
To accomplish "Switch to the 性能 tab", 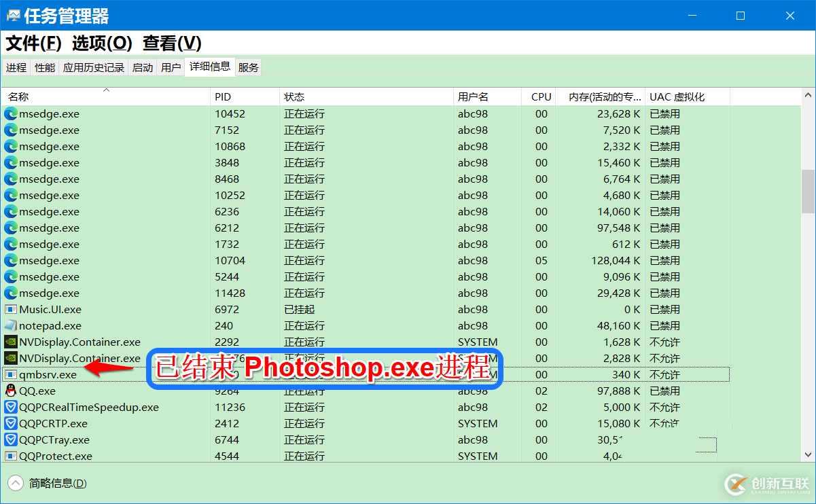I will tap(45, 67).
